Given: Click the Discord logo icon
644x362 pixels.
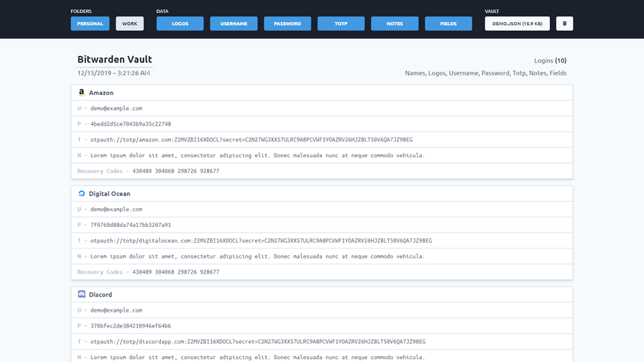Looking at the screenshot, I should coord(82,294).
